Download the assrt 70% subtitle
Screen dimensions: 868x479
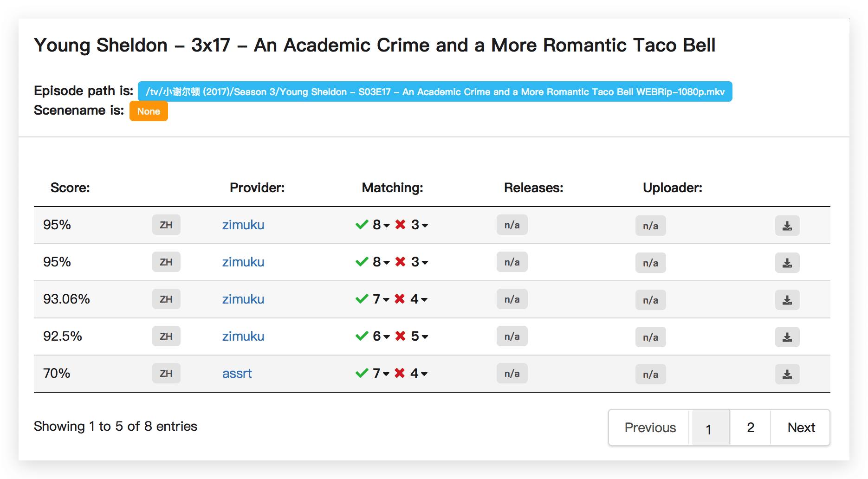click(787, 374)
